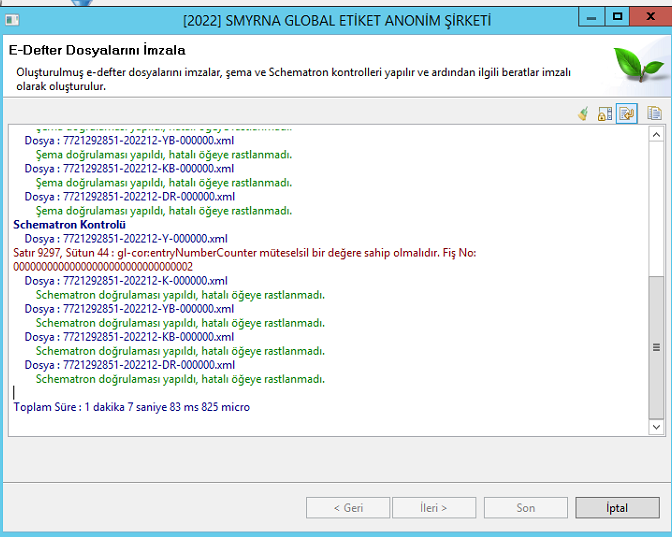Click the green leaf application logo
Screen dimensions: 672x537
pos(637,67)
